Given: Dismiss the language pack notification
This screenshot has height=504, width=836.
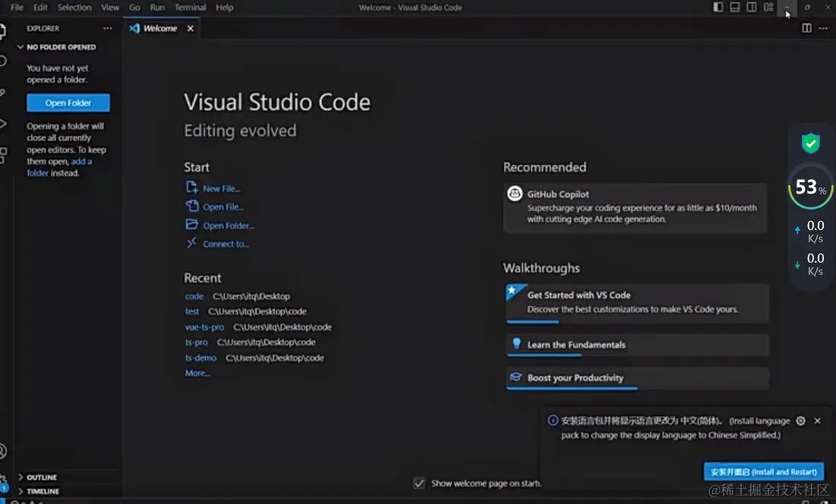Looking at the screenshot, I should 817,421.
